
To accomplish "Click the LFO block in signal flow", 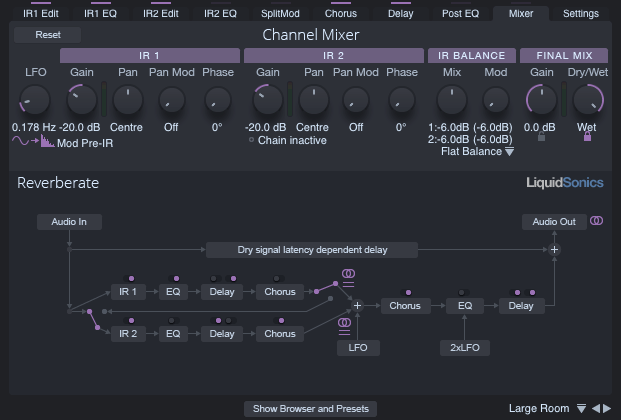I will point(358,347).
